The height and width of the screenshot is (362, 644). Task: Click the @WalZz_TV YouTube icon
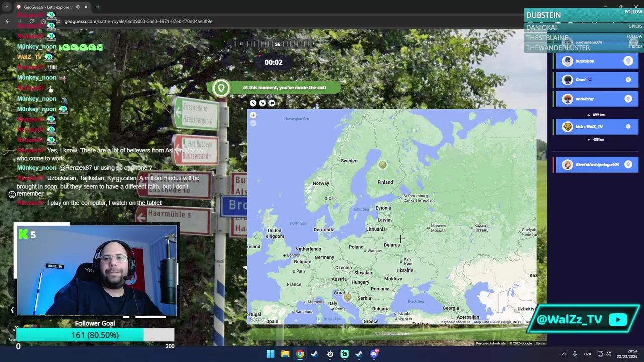coord(618,319)
